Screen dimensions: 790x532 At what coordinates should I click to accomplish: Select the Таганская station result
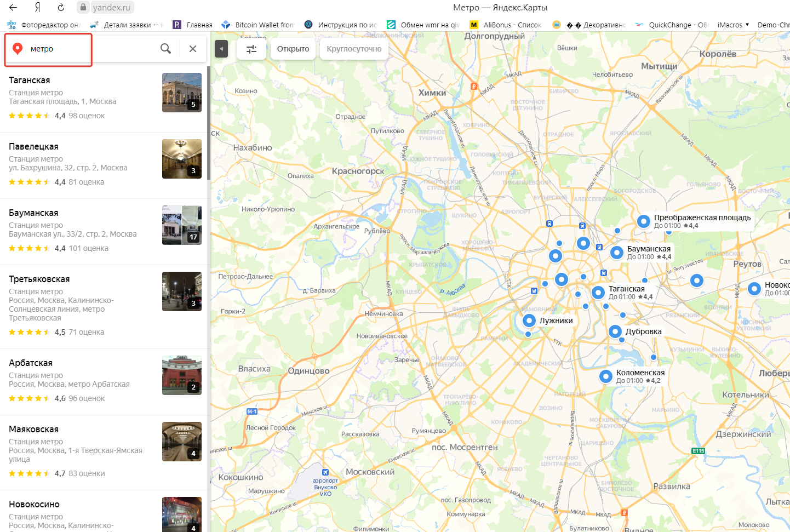click(30, 80)
